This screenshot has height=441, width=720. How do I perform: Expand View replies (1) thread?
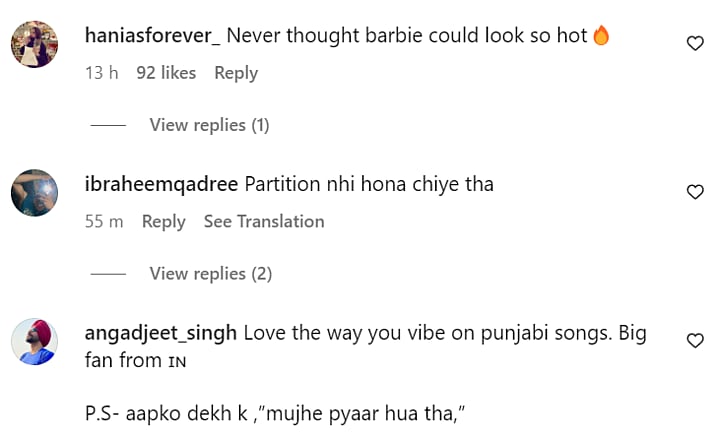pos(209,125)
